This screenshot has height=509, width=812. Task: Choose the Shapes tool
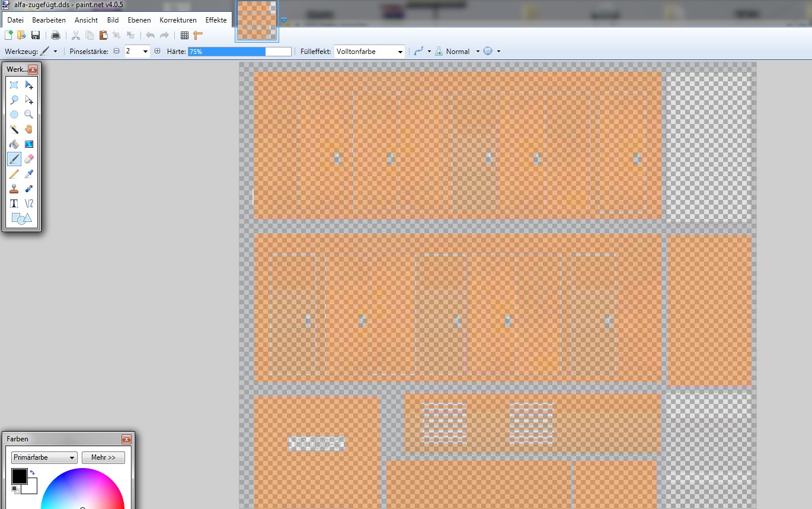click(x=22, y=218)
